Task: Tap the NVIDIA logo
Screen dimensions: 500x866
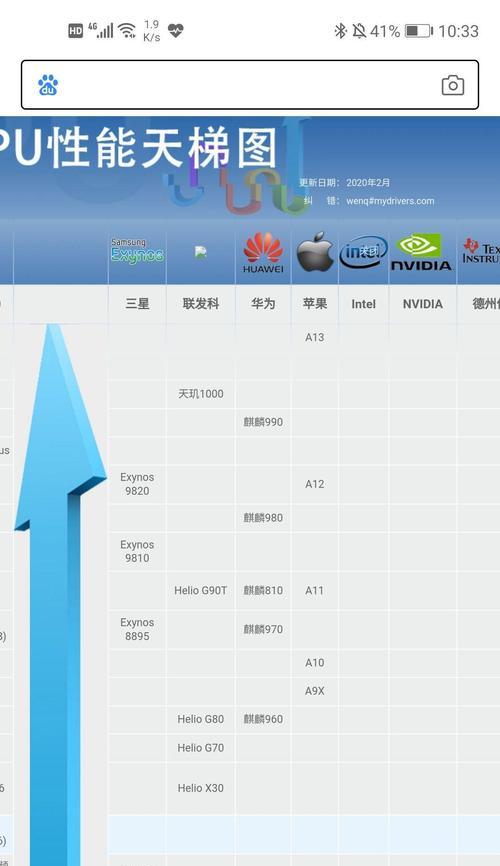Action: pos(422,252)
